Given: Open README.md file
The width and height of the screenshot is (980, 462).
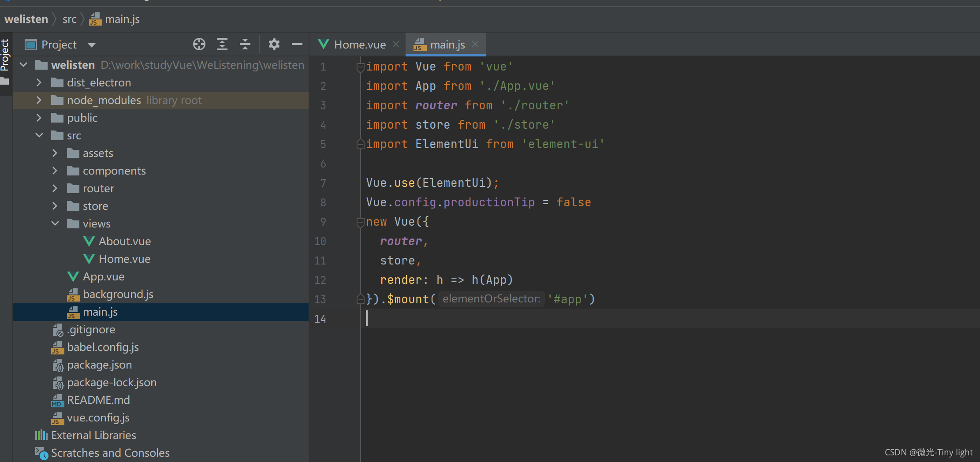Looking at the screenshot, I should (98, 400).
